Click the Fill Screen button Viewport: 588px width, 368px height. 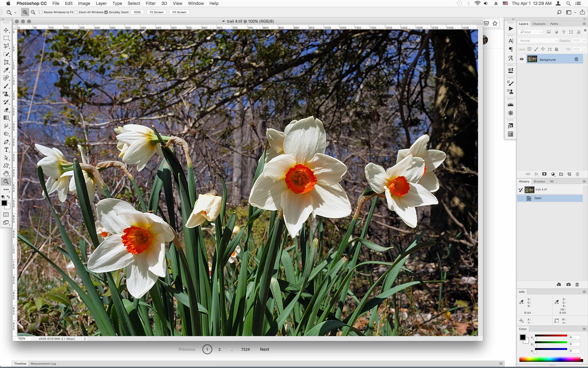pyautogui.click(x=179, y=12)
